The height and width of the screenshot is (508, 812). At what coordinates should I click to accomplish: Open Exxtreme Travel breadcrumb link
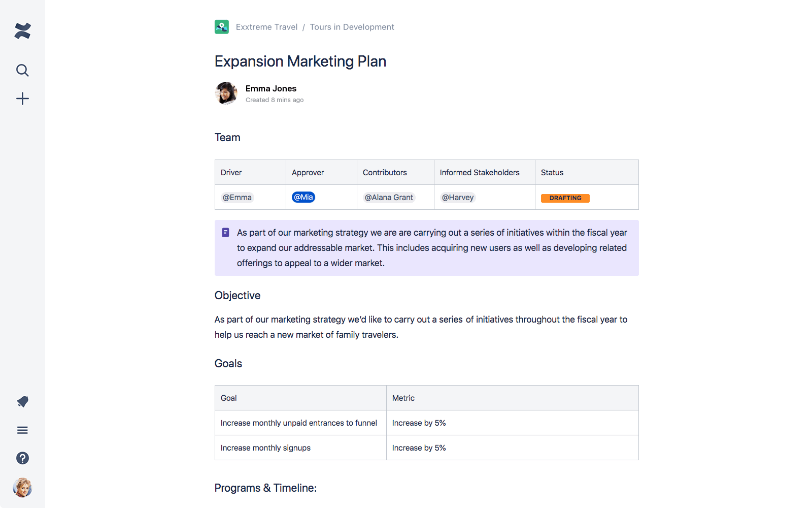(x=266, y=27)
